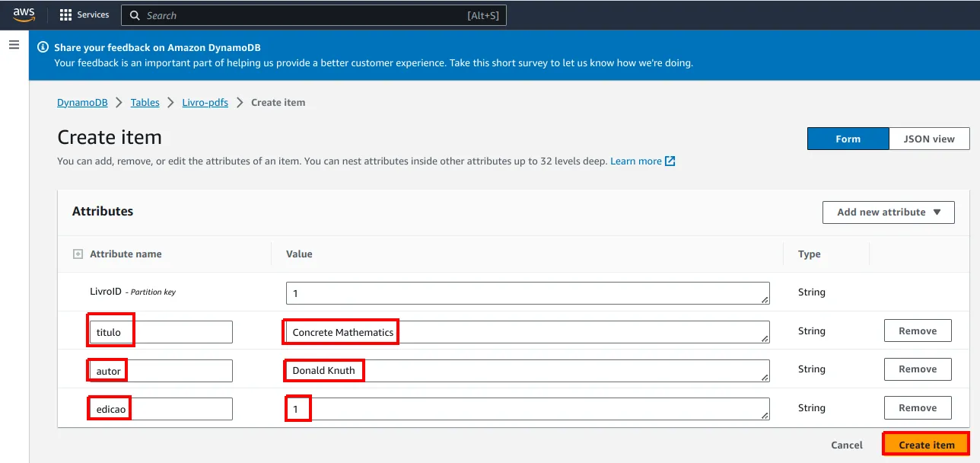
Task: Remove the autor attribute
Action: (x=918, y=369)
